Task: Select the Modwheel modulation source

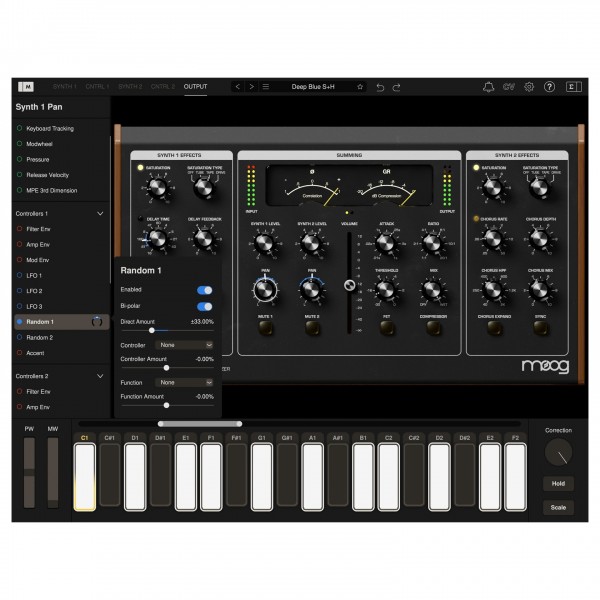Action: [x=61, y=144]
